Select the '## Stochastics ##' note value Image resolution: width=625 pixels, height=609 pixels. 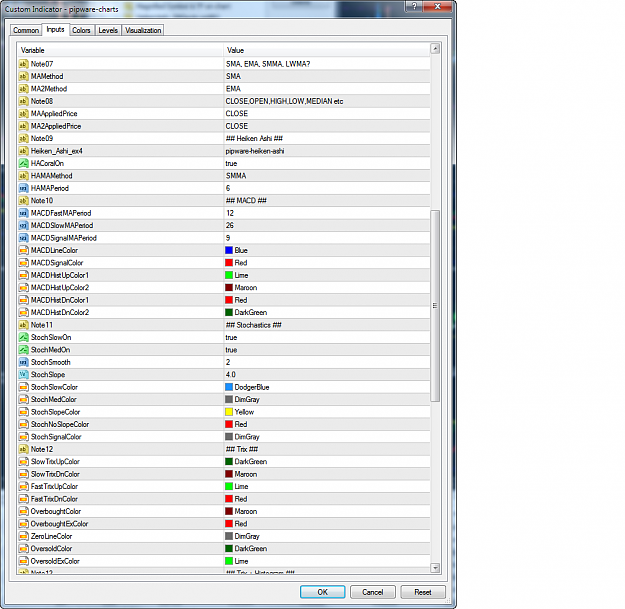(x=254, y=325)
